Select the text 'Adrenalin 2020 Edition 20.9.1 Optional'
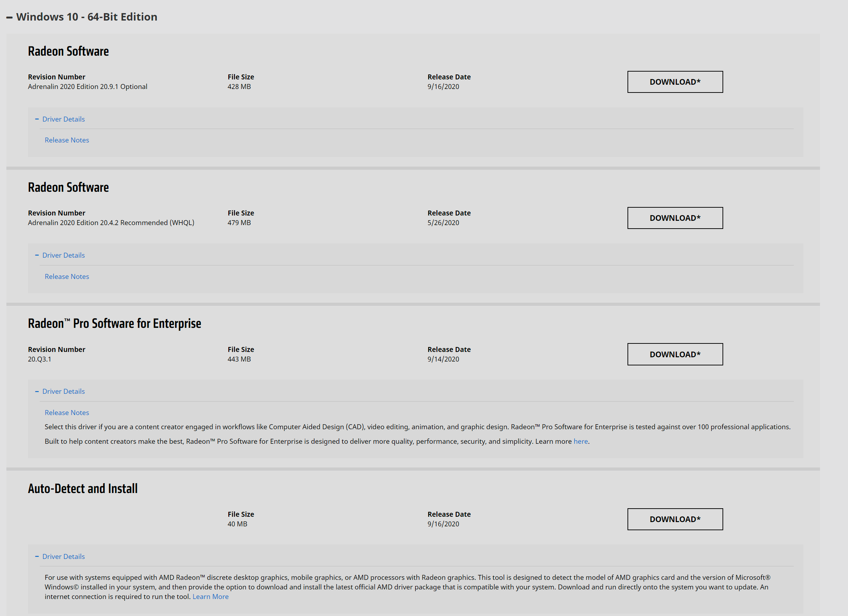This screenshot has height=616, width=848. (x=88, y=87)
